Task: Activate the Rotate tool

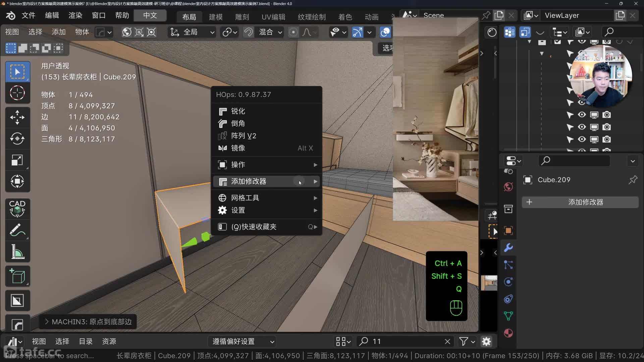Action: click(17, 138)
